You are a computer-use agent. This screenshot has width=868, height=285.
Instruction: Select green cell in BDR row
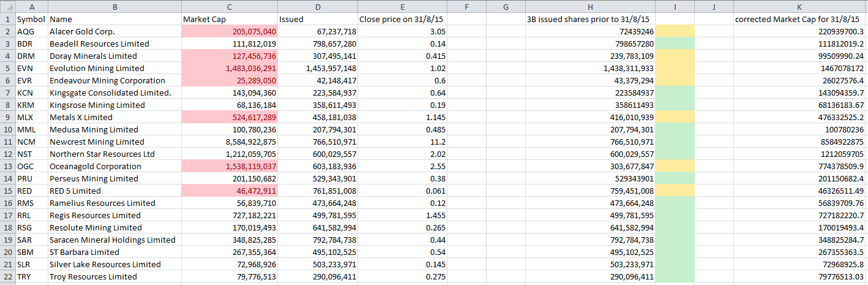coord(675,44)
